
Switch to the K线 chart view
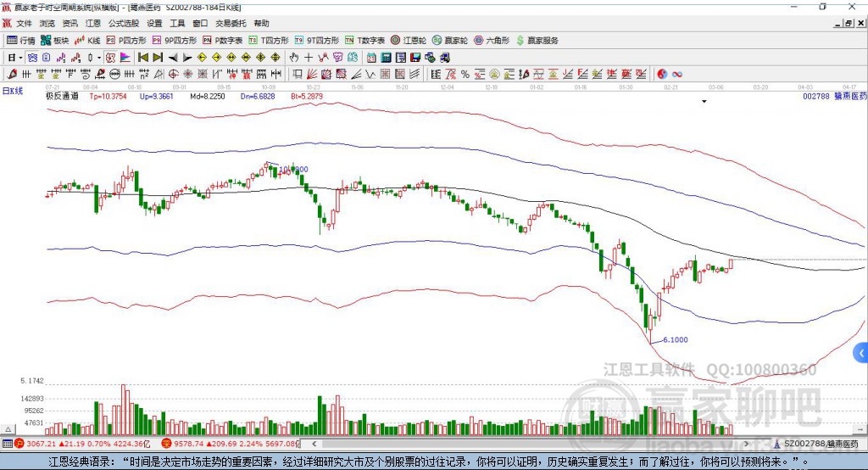(87, 40)
